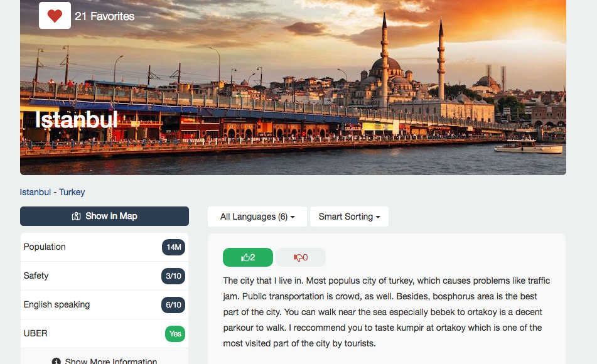Click the 3/10 Safety score badge
The width and height of the screenshot is (597, 364).
(173, 276)
